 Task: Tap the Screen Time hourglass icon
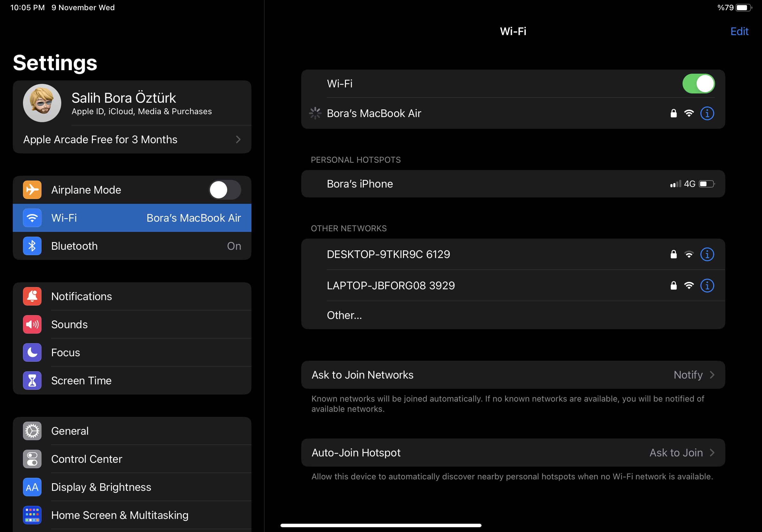pos(32,381)
